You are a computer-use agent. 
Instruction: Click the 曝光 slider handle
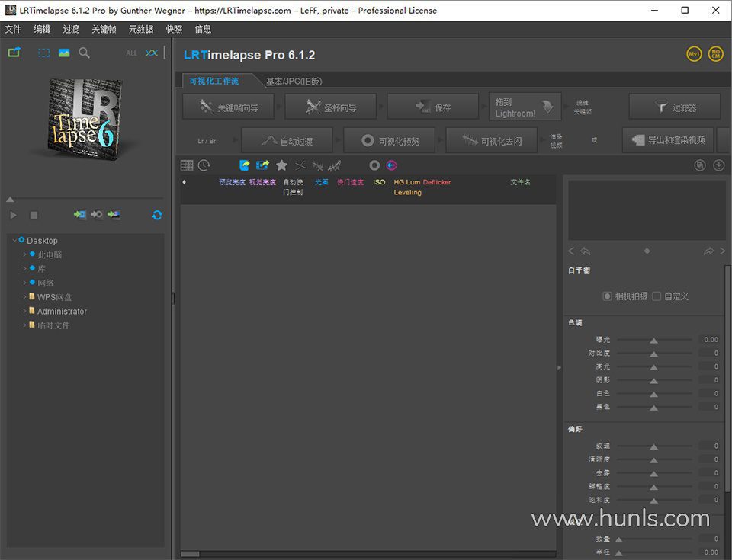(654, 341)
